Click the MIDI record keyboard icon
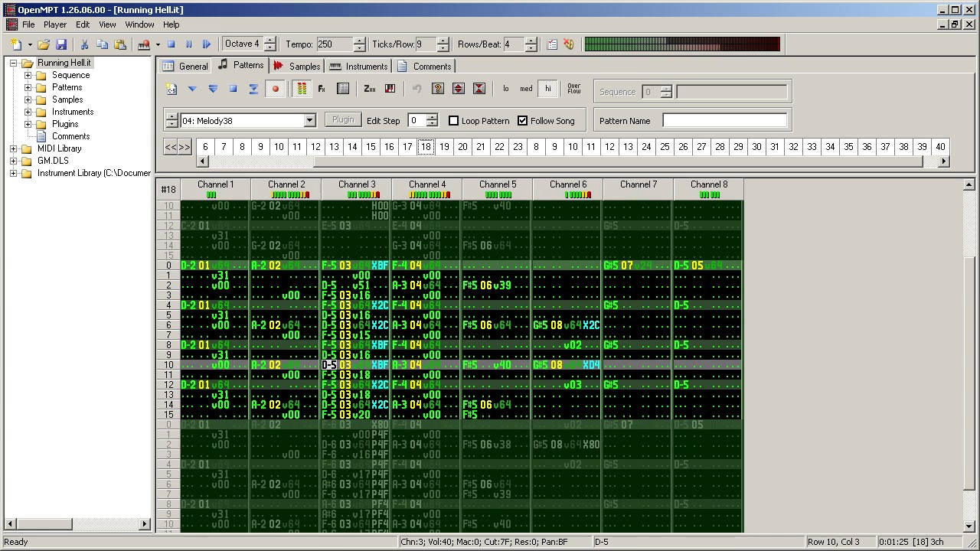This screenshot has height=551, width=980. 143,44
